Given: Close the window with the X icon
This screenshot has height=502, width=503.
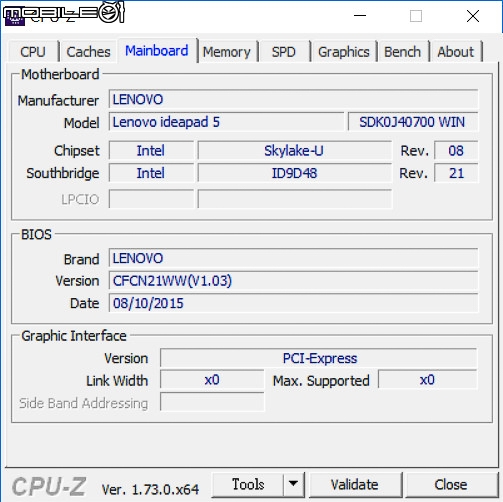Looking at the screenshot, I should (x=473, y=16).
